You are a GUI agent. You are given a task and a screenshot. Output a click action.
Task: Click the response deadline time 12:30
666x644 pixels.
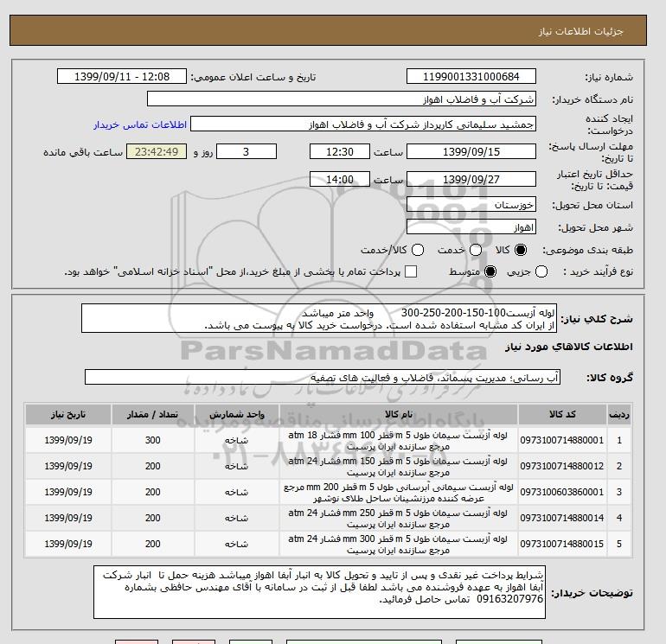click(340, 151)
